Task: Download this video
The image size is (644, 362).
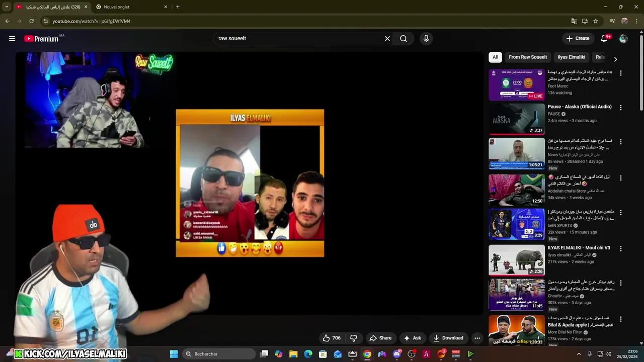Action: [448, 338]
